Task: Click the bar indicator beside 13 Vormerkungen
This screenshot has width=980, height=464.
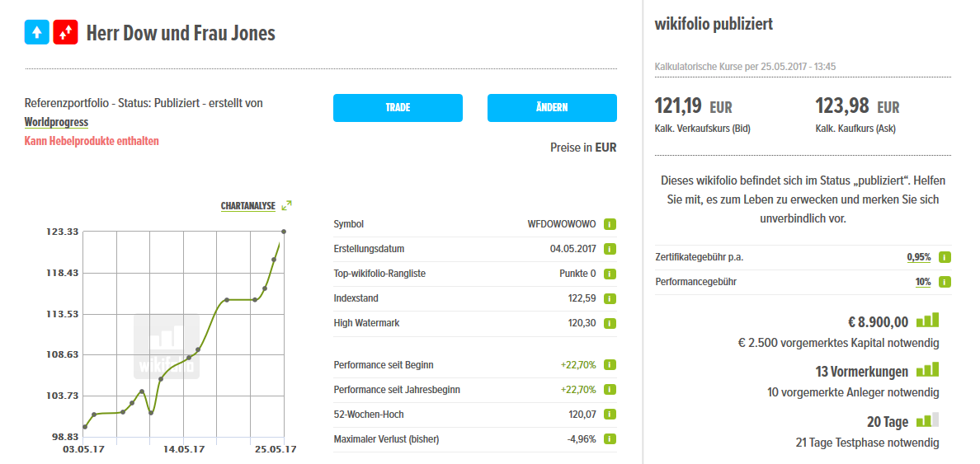Action: pyautogui.click(x=928, y=370)
